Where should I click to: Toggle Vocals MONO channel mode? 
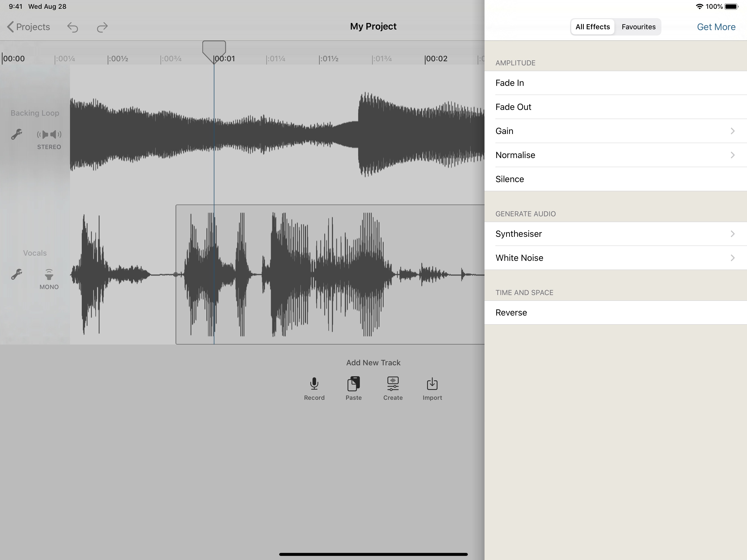(x=49, y=279)
